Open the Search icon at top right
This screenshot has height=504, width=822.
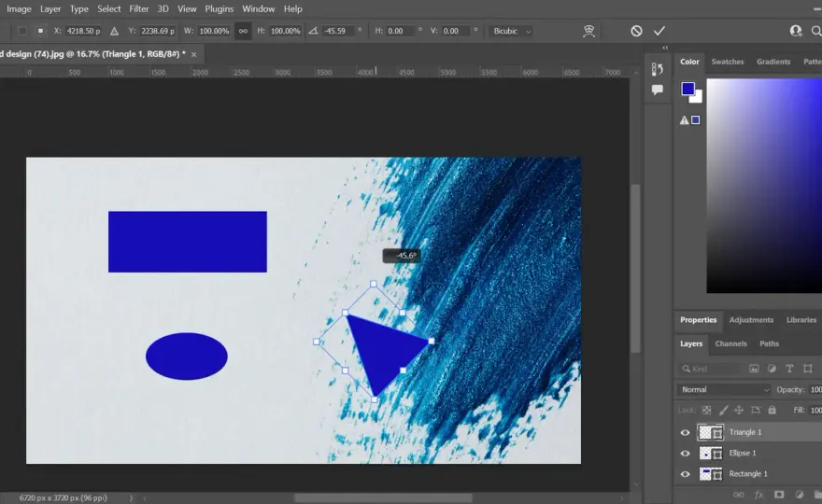tap(816, 31)
